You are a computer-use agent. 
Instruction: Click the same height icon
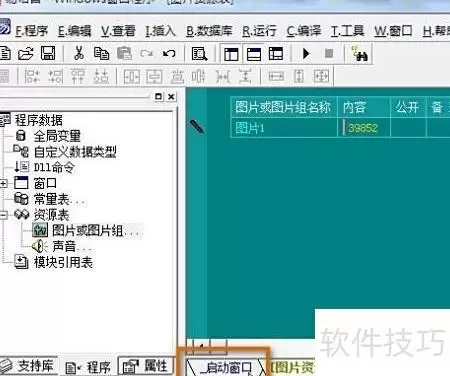(299, 77)
